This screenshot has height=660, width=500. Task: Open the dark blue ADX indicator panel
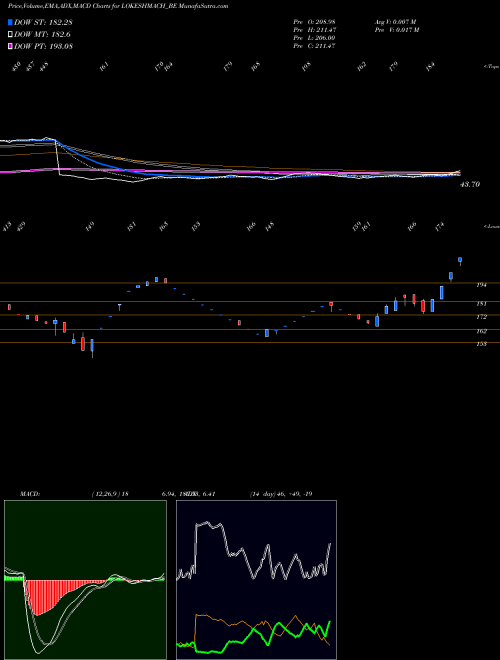tap(256, 580)
